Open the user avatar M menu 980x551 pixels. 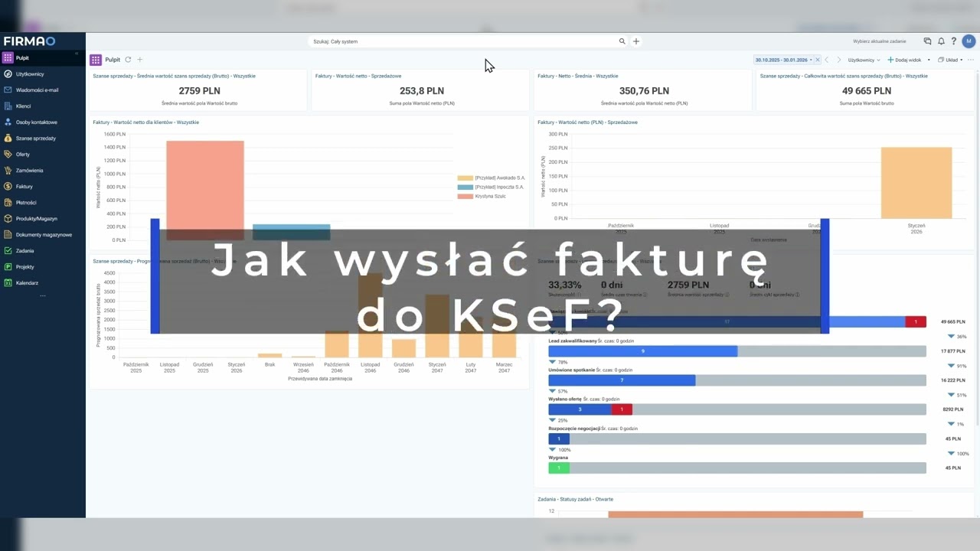click(x=969, y=41)
